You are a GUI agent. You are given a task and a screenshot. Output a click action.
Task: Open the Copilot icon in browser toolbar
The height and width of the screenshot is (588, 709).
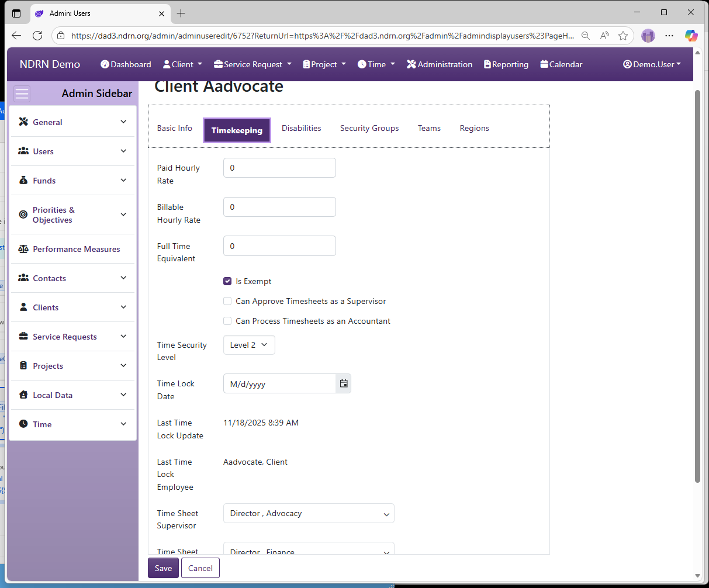(x=691, y=36)
